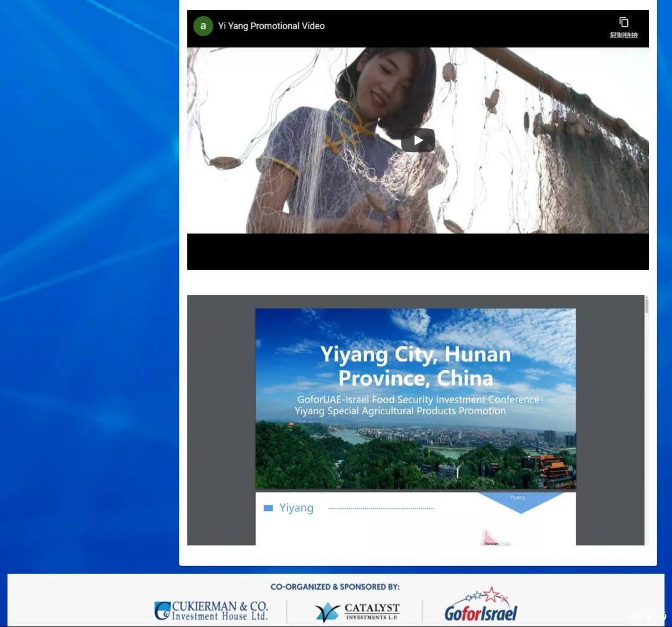Open the Cukierman & Co. sponsor logo
The image size is (672, 627).
[x=212, y=611]
